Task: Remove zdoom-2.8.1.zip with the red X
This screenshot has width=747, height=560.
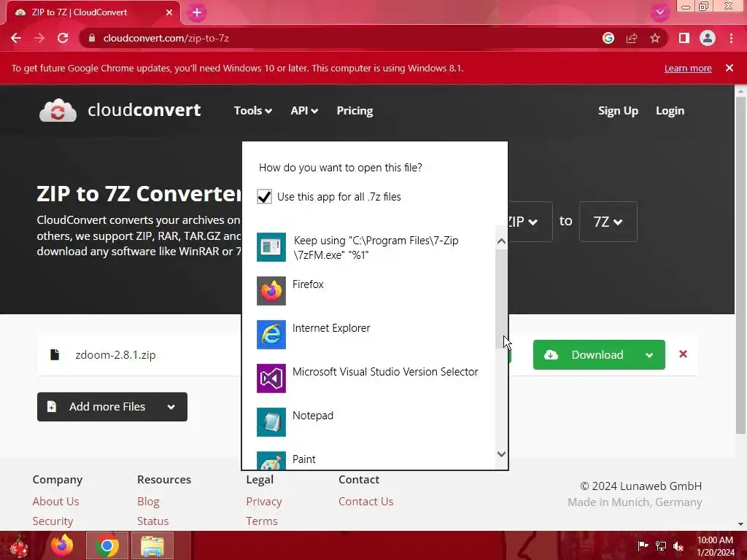Action: 683,354
